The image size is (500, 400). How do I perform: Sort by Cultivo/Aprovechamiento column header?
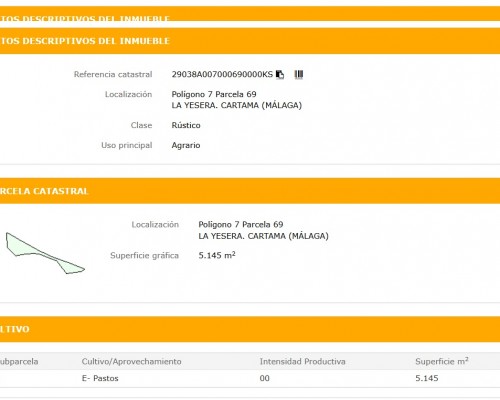click(131, 362)
